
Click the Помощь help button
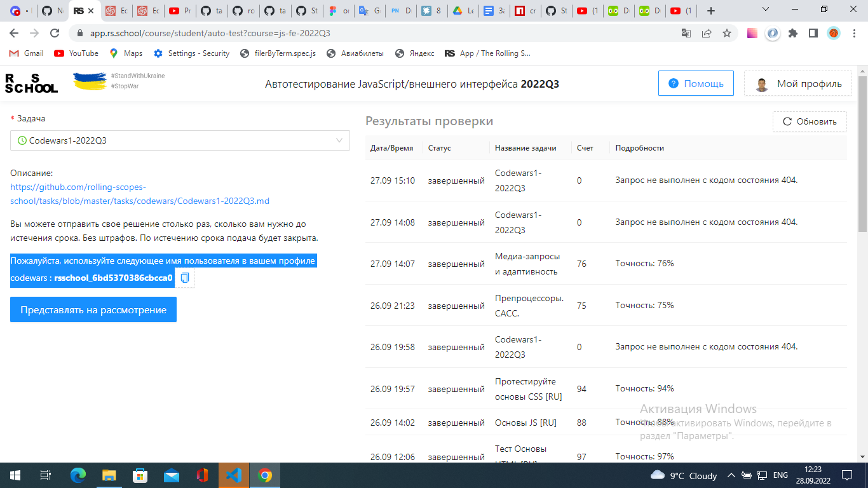[x=696, y=83]
